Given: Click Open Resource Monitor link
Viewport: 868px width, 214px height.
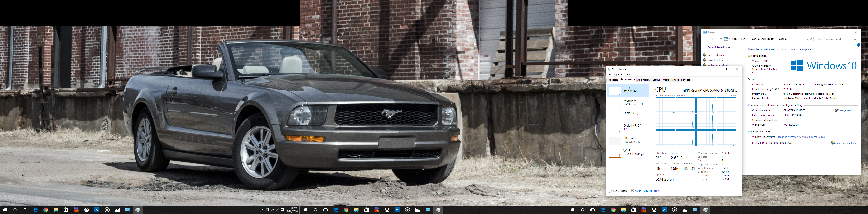Looking at the screenshot, I should click(648, 191).
